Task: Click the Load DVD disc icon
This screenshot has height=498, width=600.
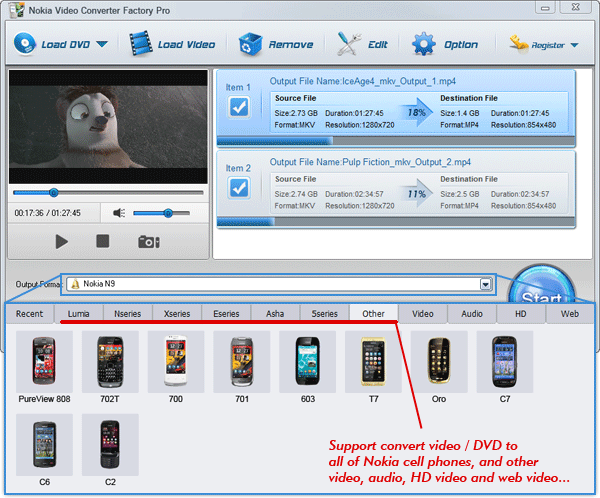Action: point(24,44)
